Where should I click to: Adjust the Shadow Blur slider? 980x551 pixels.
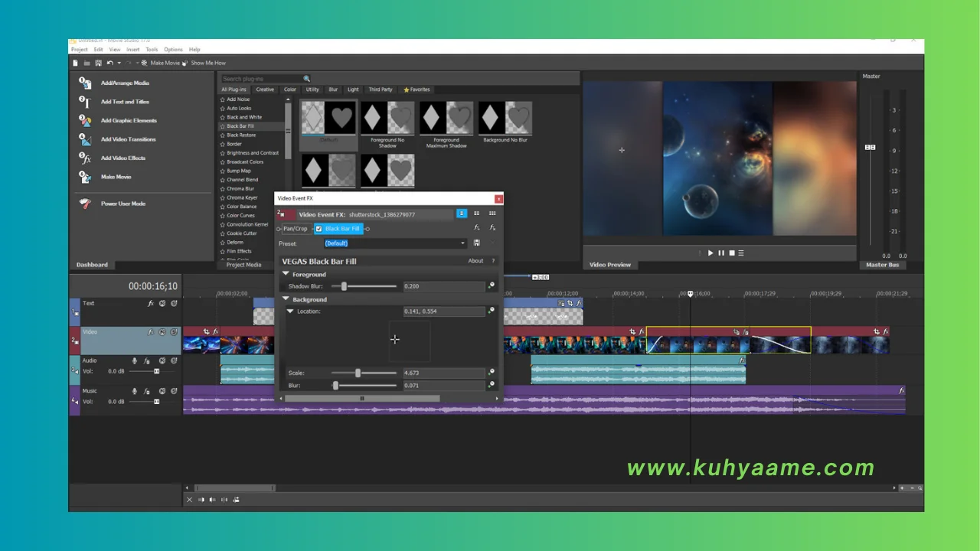[345, 286]
